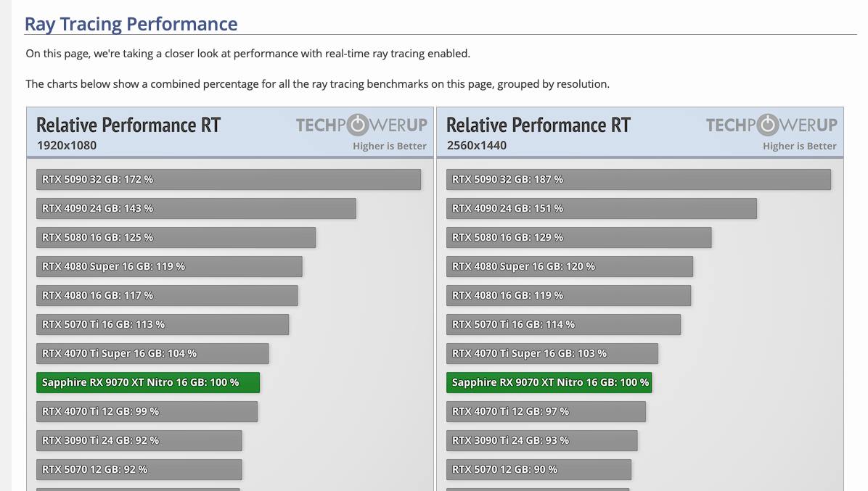Click the 2560x1440 resolution label
Image resolution: width=868 pixels, height=491 pixels.
pos(476,145)
